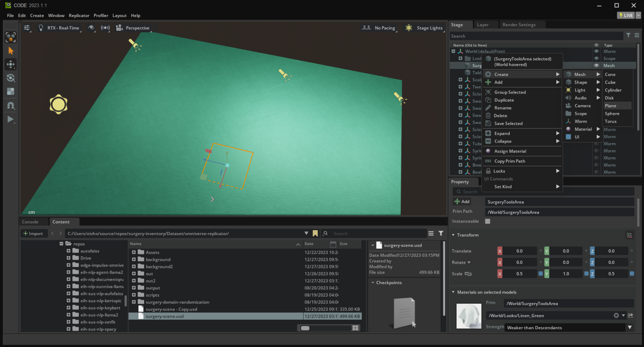
Task: Open filter icon in Stage panel
Action: point(628,35)
